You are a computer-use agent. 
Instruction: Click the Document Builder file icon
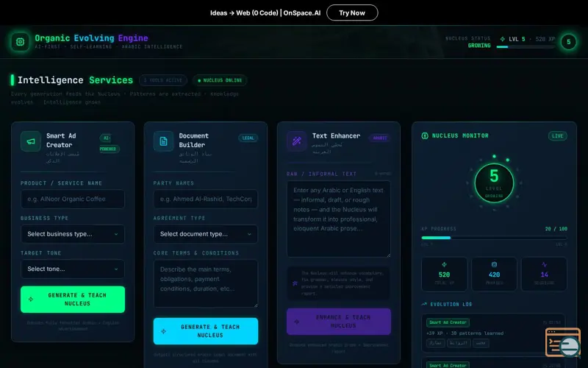(163, 141)
